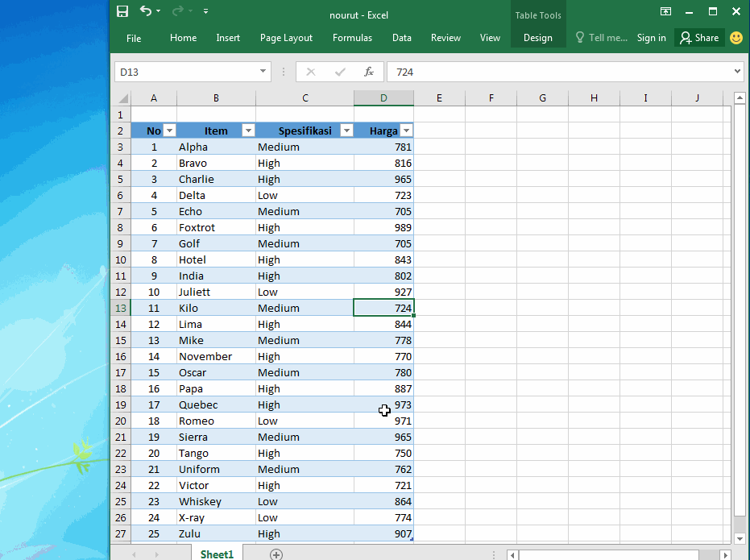Open the Item column filter dropdown
Image resolution: width=750 pixels, height=560 pixels.
click(248, 130)
